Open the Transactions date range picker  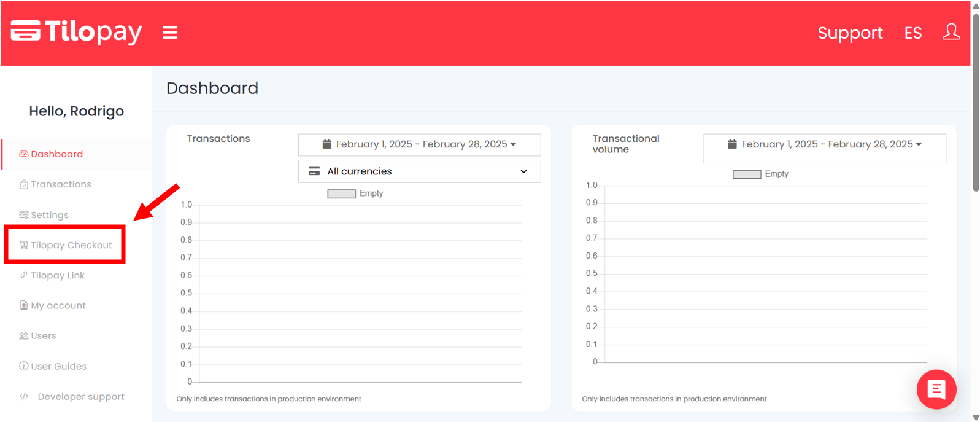[x=419, y=144]
